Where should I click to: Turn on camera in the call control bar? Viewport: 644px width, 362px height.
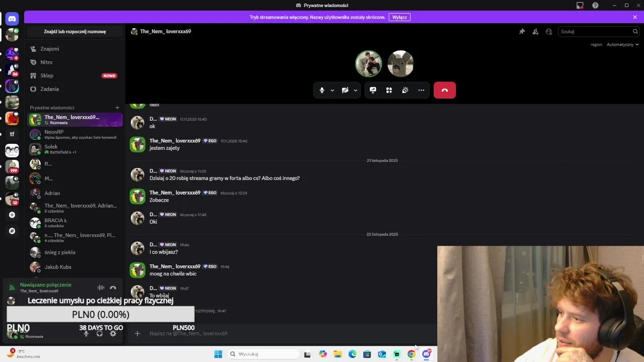[345, 90]
